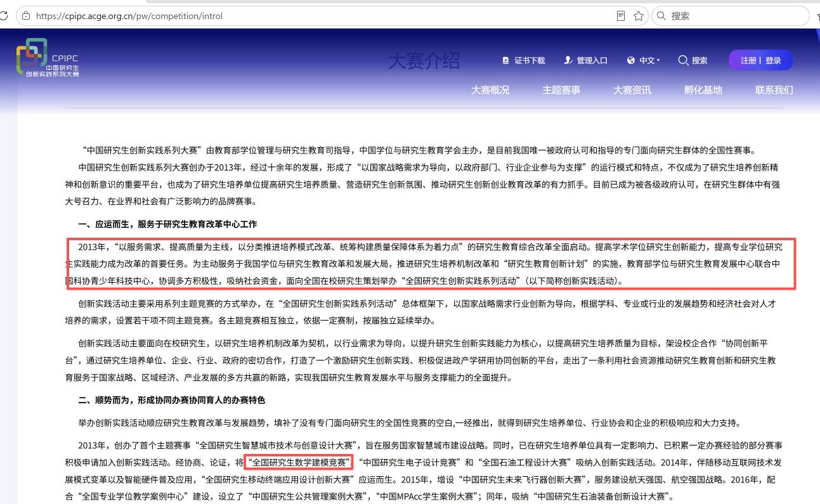Expand the 中文 language dropdown
Screen dimensions: 820x504
point(649,60)
